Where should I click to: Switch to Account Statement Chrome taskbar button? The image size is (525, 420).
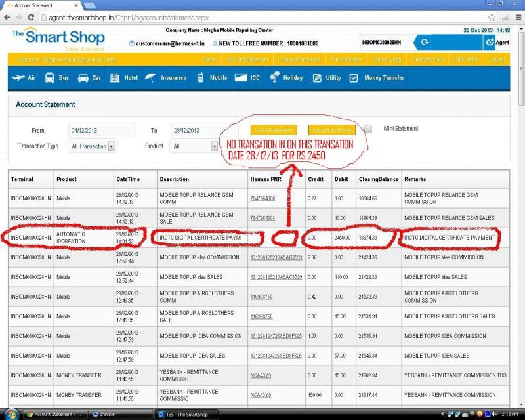click(56, 414)
